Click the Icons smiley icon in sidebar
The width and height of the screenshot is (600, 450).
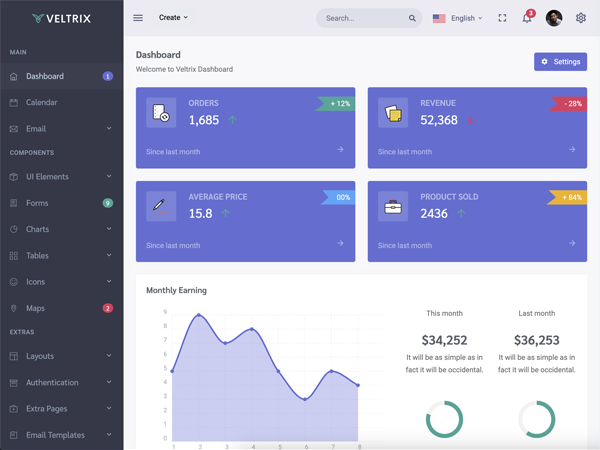[x=14, y=282]
